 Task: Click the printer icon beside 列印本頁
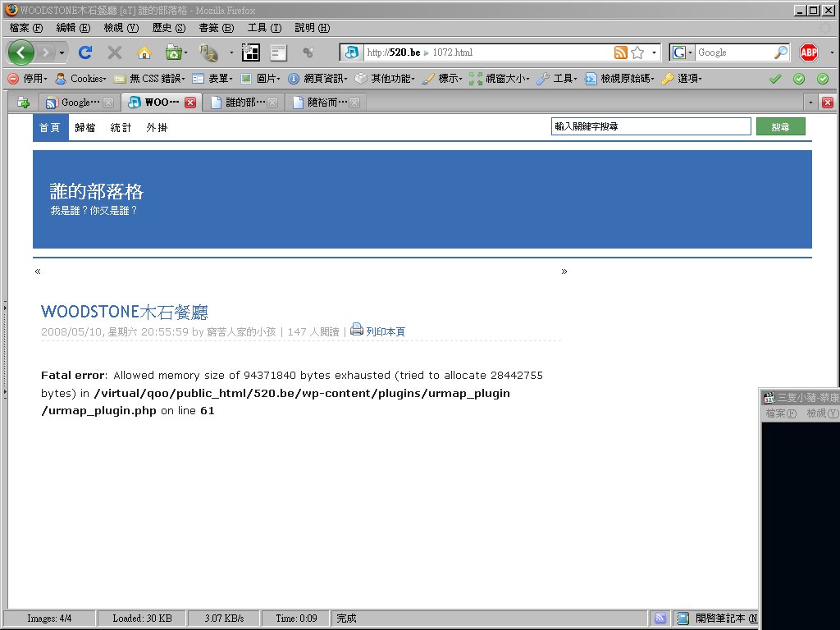357,330
